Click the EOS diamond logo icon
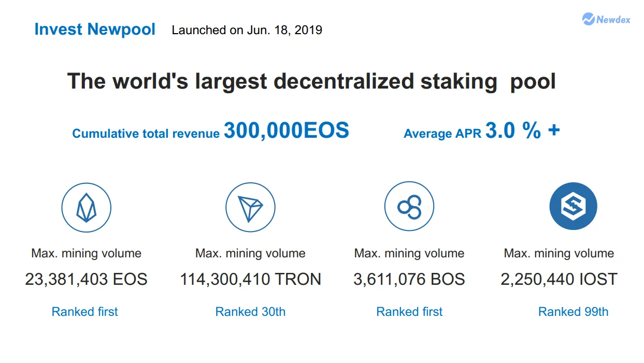 tap(87, 208)
